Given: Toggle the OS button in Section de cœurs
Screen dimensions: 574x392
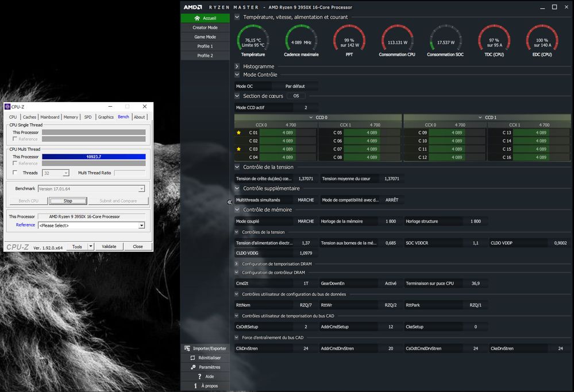Looking at the screenshot, I should (x=296, y=96).
